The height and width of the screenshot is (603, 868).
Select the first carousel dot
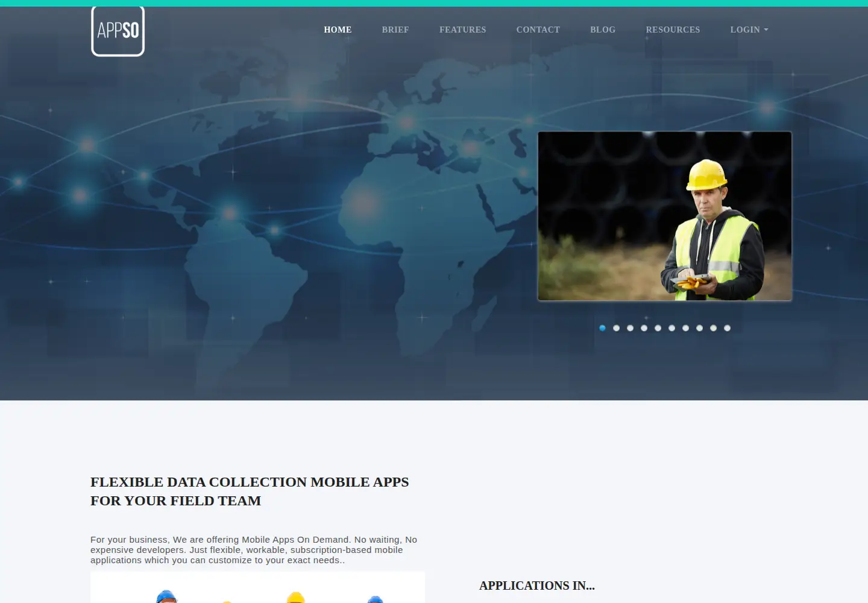[x=602, y=328]
